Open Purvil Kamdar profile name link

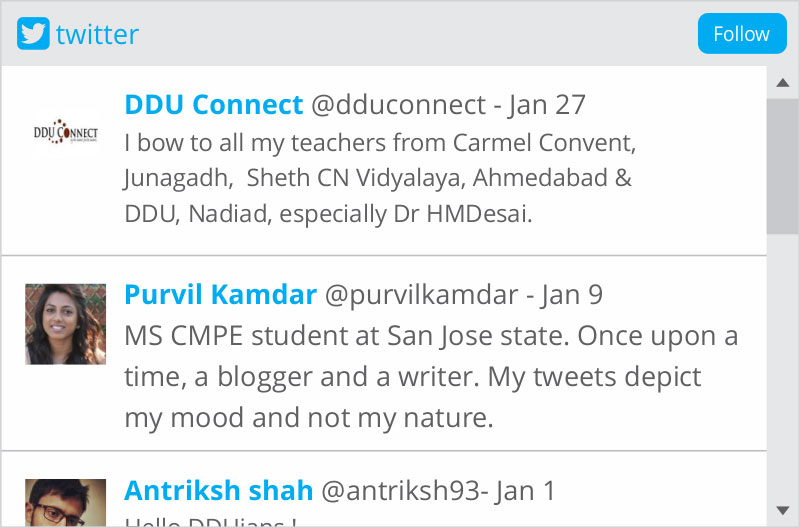[x=220, y=295]
